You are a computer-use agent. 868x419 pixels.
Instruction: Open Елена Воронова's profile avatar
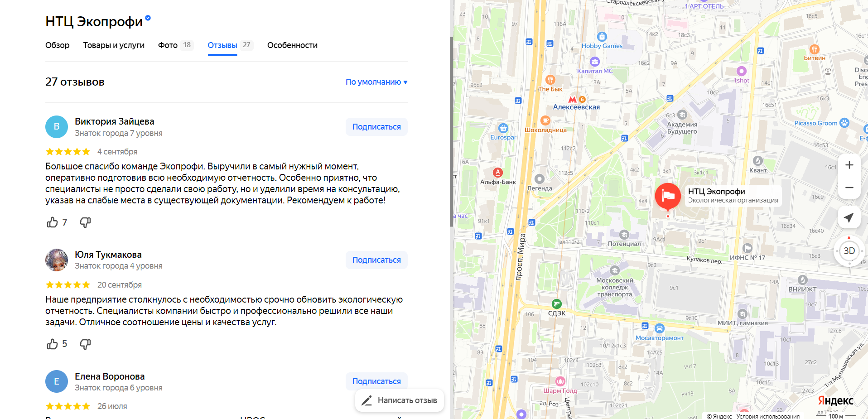(57, 381)
